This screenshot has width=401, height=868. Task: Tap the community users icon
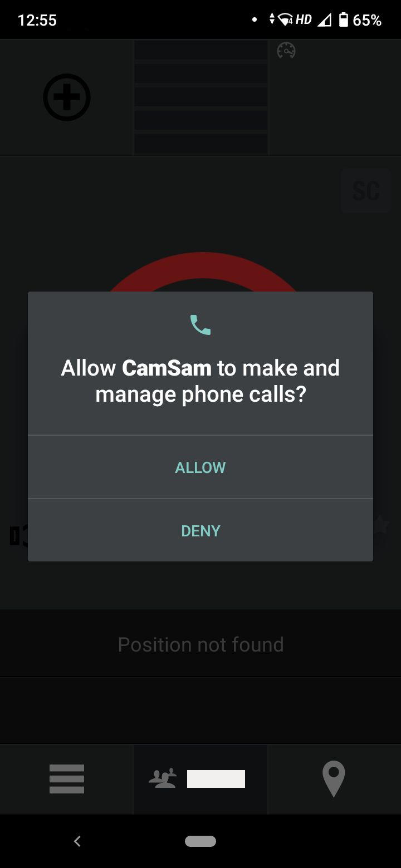[163, 778]
